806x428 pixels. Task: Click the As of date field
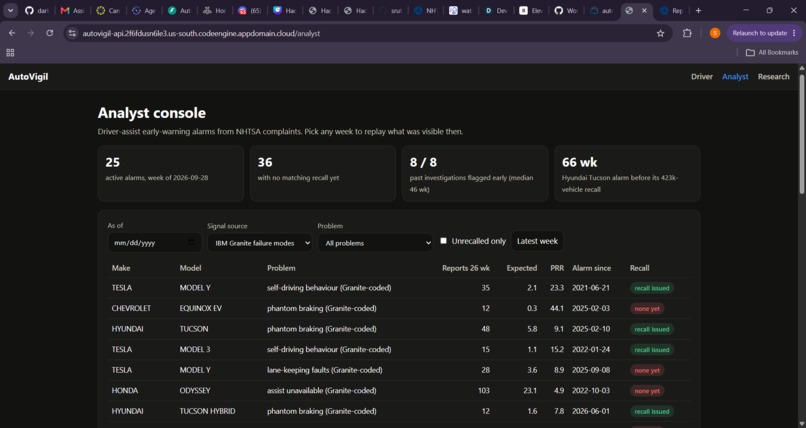[x=154, y=243]
